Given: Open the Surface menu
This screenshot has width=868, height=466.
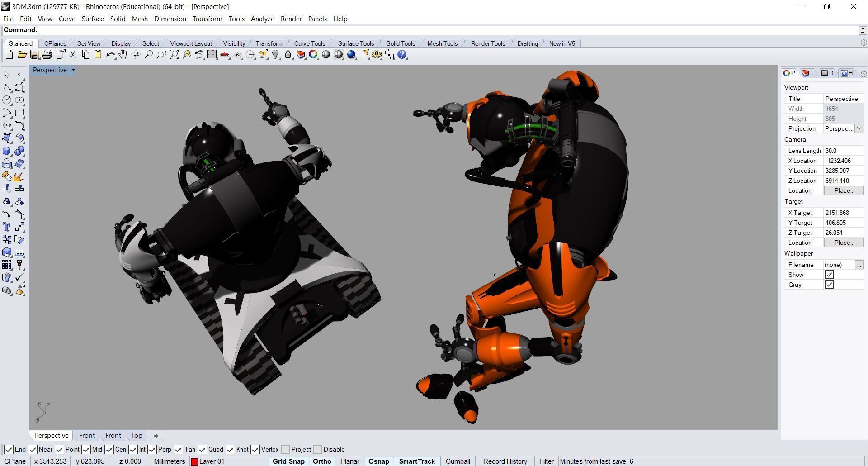Looking at the screenshot, I should (93, 19).
